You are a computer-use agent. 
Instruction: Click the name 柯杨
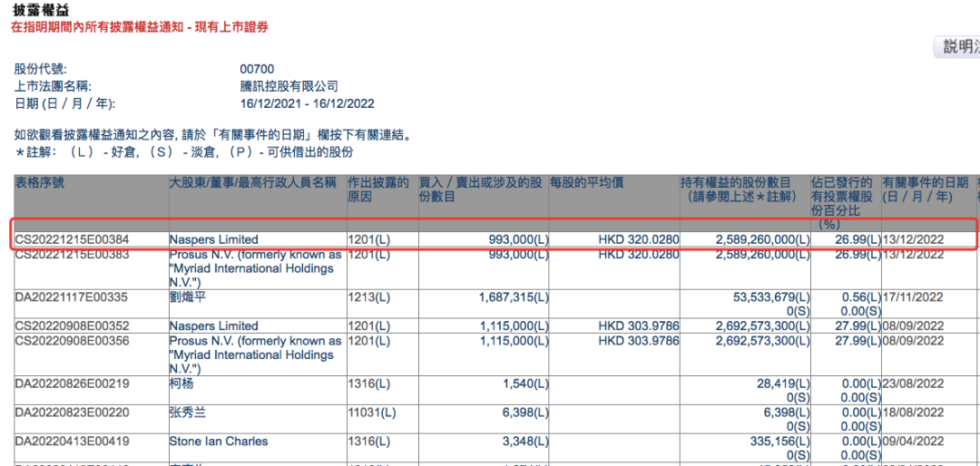pos(181,384)
